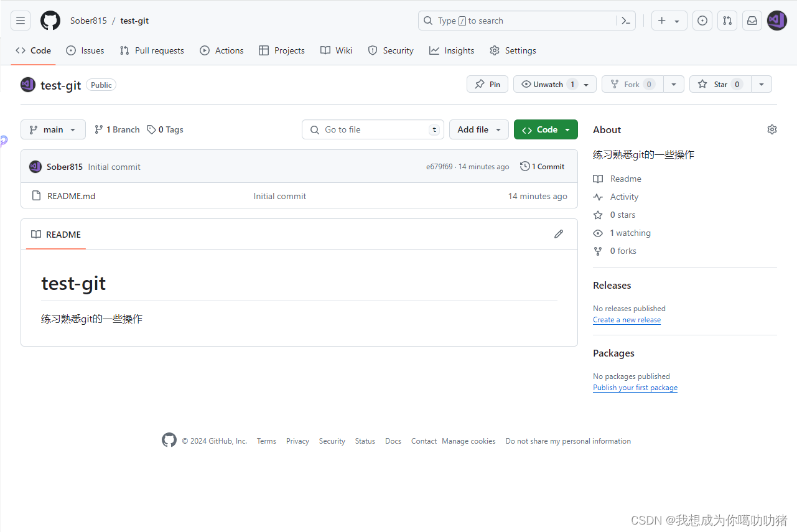Click 0 stars in About sidebar
This screenshot has width=797, height=532.
point(615,215)
